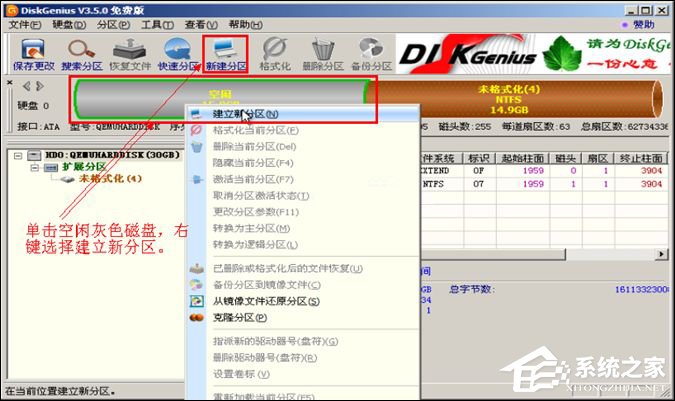The height and width of the screenshot is (401, 675).
Task: Click the hard disk icon beside HD0
Action: (x=34, y=155)
